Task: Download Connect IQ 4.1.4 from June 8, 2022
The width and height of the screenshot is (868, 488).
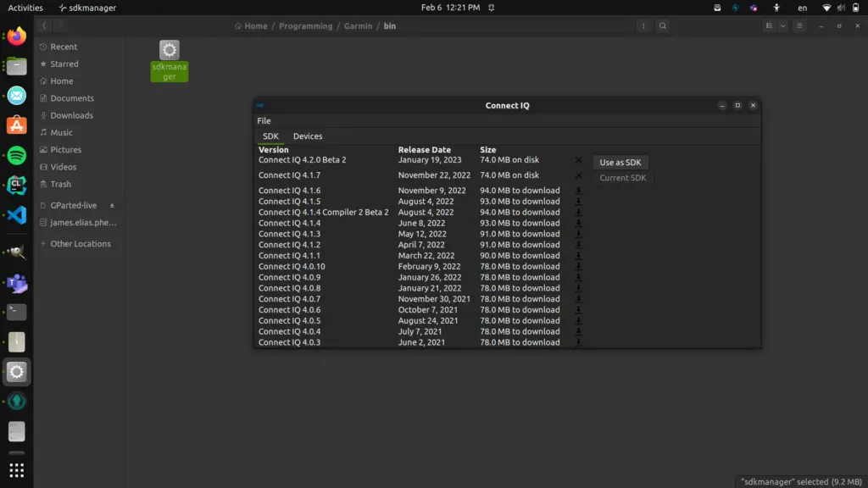Action: click(x=578, y=223)
